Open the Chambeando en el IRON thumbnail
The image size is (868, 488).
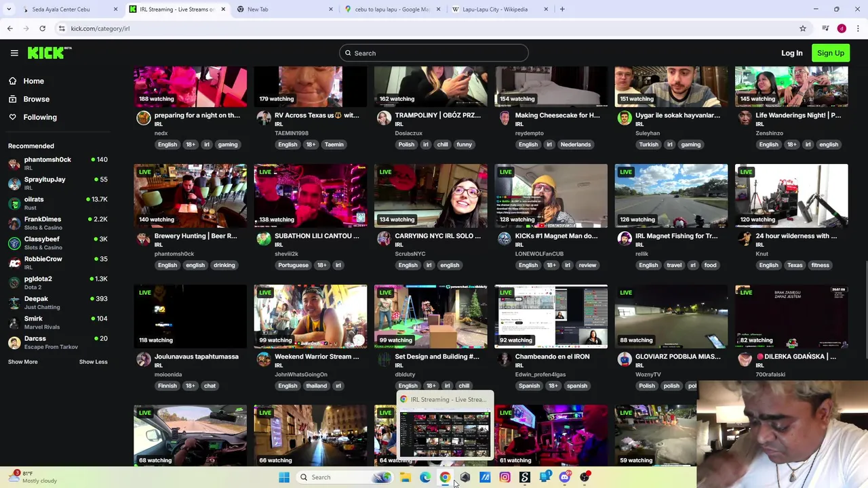click(x=551, y=316)
